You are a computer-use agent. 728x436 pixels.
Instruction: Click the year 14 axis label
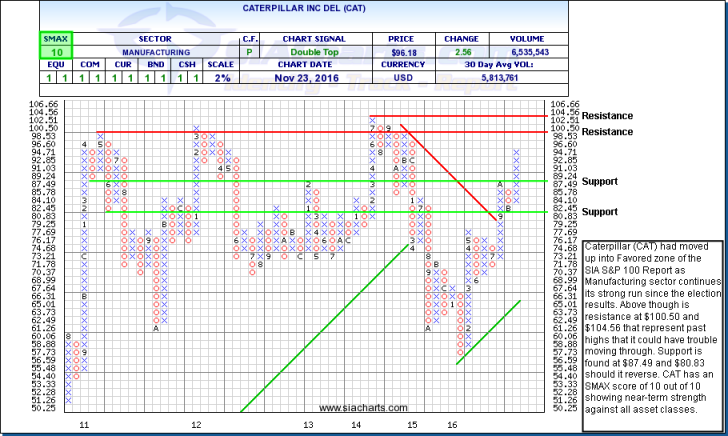click(x=356, y=425)
